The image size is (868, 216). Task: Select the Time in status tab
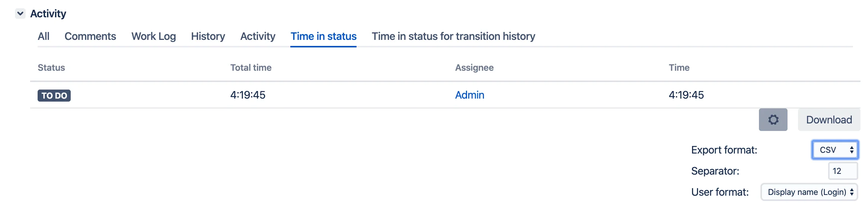tap(323, 36)
